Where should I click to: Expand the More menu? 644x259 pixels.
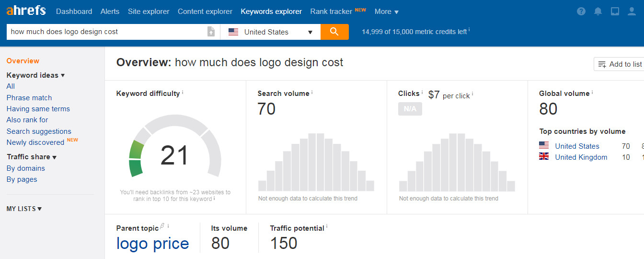click(x=386, y=12)
